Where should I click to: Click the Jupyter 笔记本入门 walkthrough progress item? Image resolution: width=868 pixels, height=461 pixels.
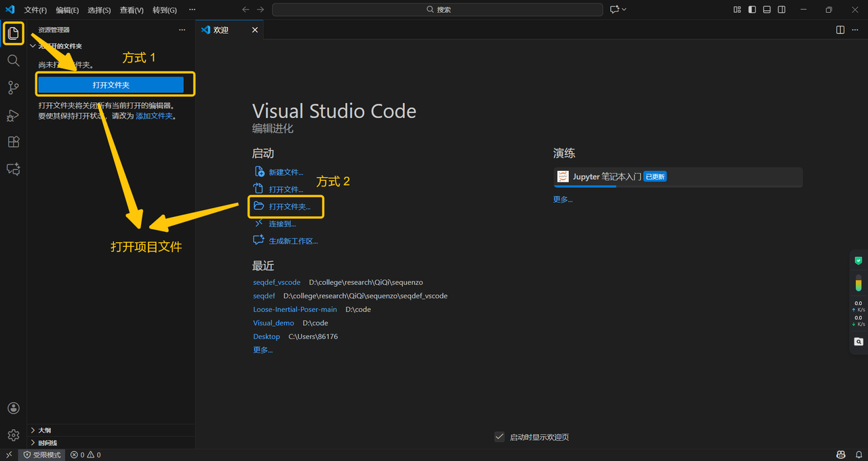677,177
